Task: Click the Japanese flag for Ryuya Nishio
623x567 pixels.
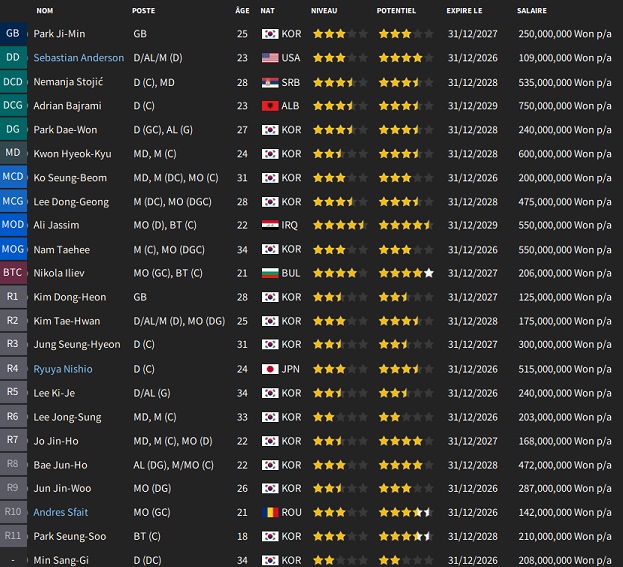Action: [270, 369]
